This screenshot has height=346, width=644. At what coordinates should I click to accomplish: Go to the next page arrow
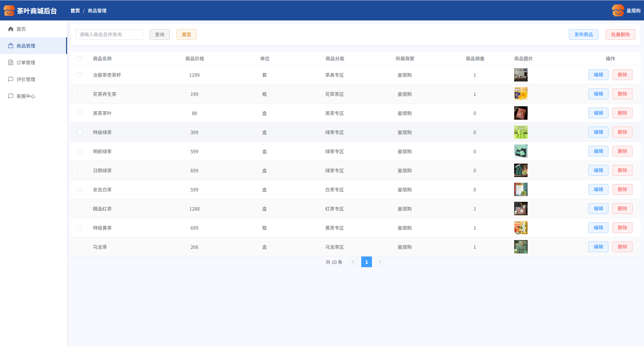pyautogui.click(x=380, y=262)
